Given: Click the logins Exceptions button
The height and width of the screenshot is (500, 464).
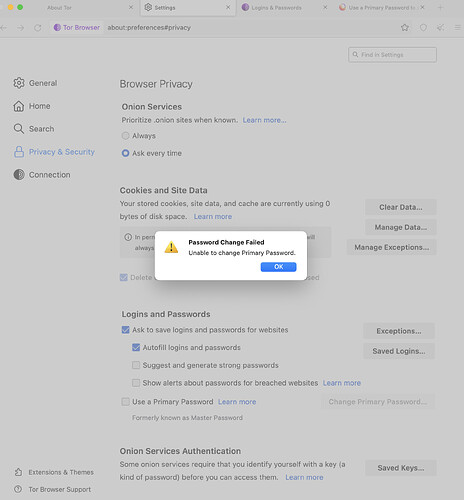Looking at the screenshot, I should [x=399, y=331].
